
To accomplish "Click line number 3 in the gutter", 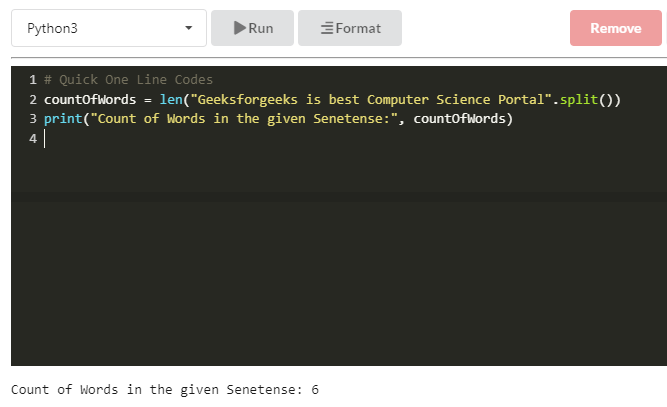I will tap(33, 118).
